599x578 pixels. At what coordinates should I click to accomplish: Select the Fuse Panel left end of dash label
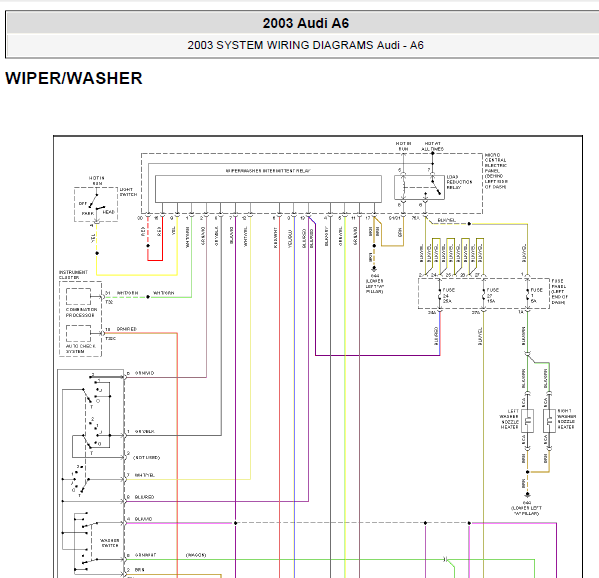560,291
